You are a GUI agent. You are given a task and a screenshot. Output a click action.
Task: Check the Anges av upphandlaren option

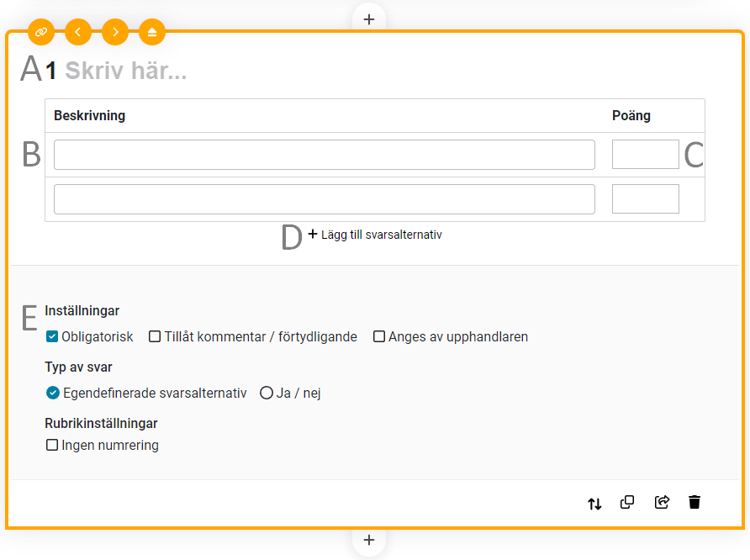(x=379, y=337)
